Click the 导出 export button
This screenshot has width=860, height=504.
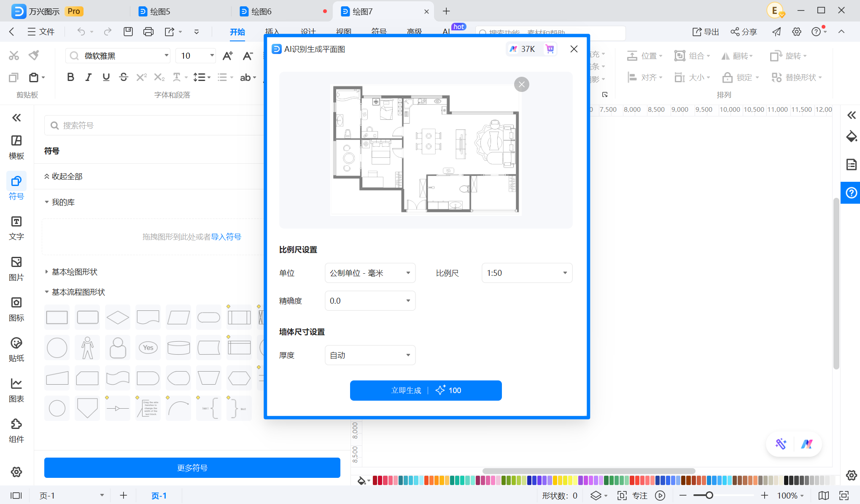706,32
